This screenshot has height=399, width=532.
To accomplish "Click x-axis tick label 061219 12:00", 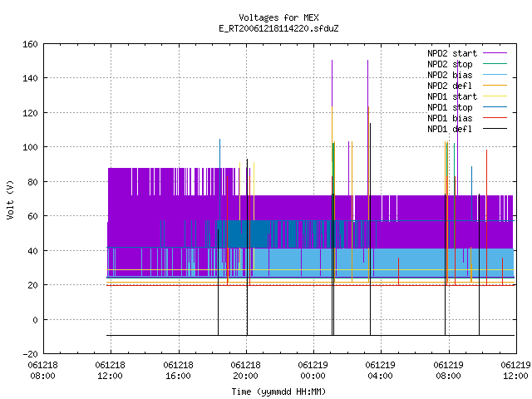I will click(x=515, y=371).
